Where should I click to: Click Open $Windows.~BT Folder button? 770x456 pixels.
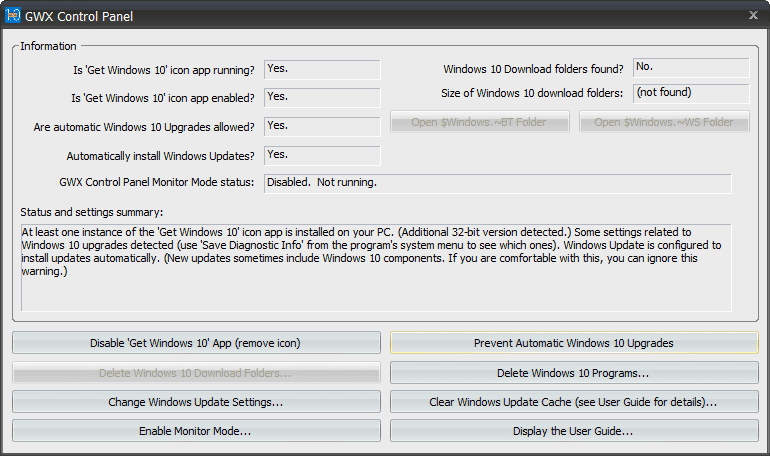[480, 122]
